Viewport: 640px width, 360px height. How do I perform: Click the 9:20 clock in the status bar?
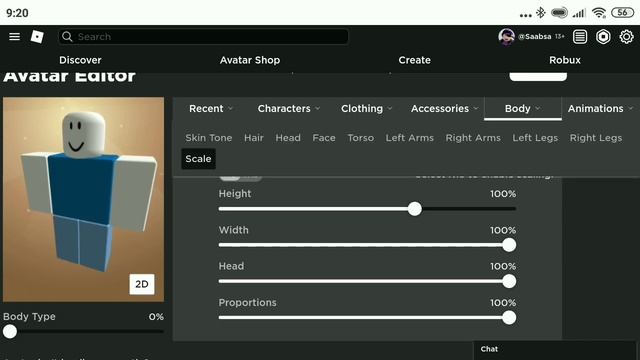(x=17, y=13)
